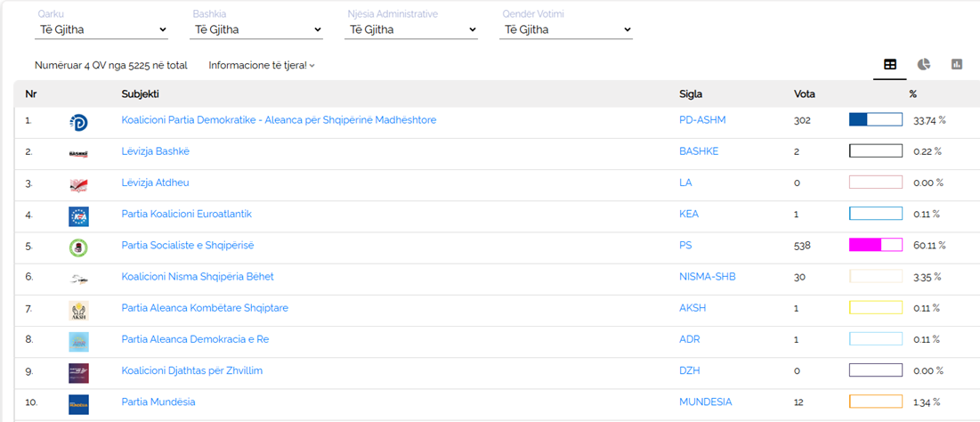Open Koalicioni Nisma Shqipëria Bëhet link

click(x=198, y=277)
